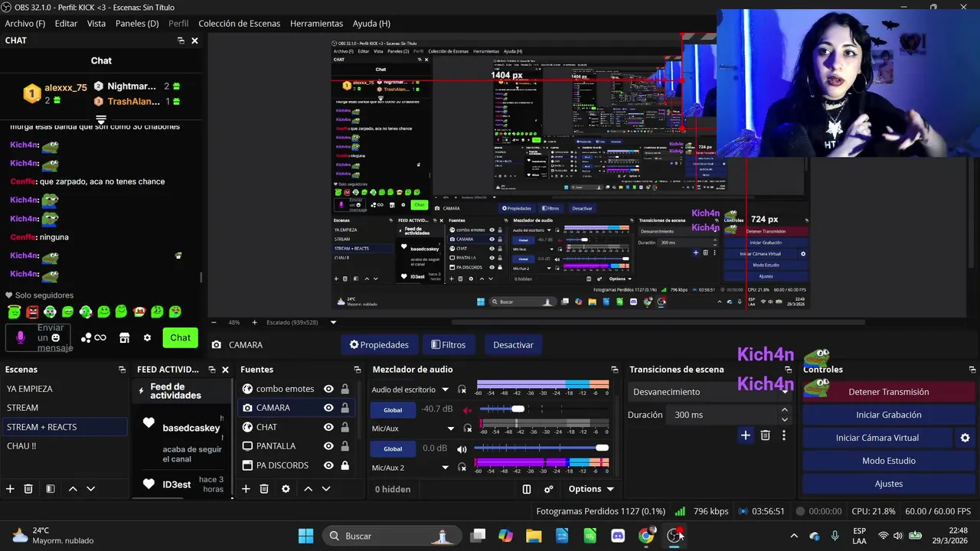Click Iniciar Grabación button
The width and height of the screenshot is (980, 551).
pos(888,415)
